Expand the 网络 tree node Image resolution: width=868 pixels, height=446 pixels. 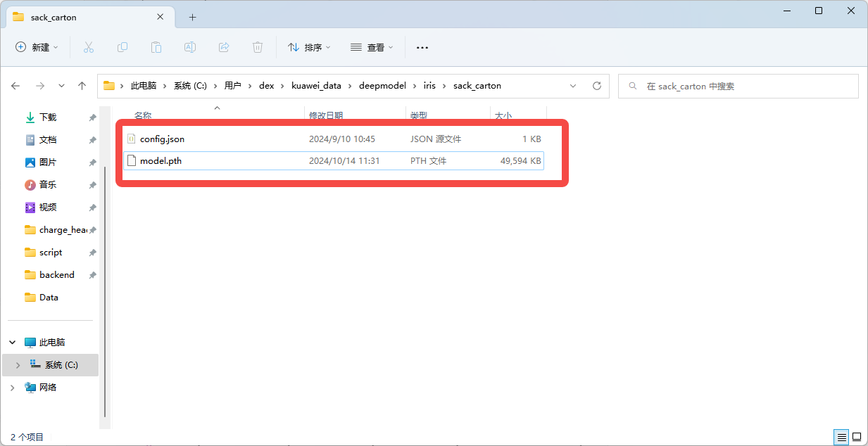(13, 388)
